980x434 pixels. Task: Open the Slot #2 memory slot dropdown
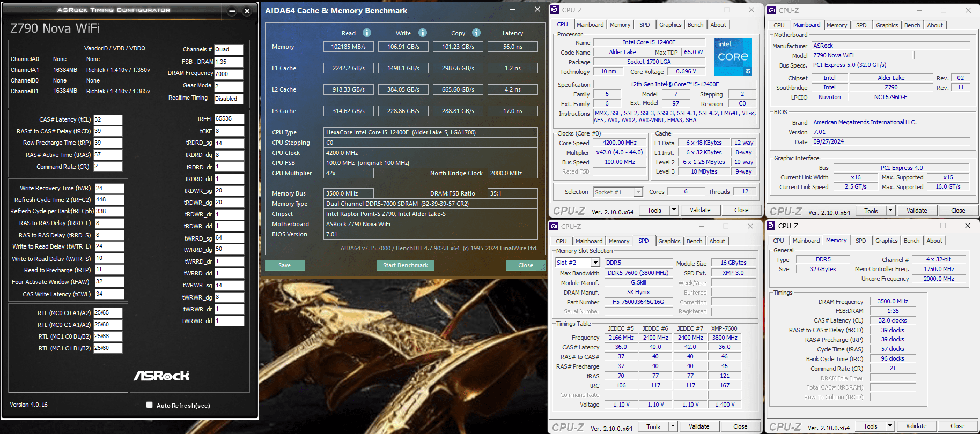point(595,263)
